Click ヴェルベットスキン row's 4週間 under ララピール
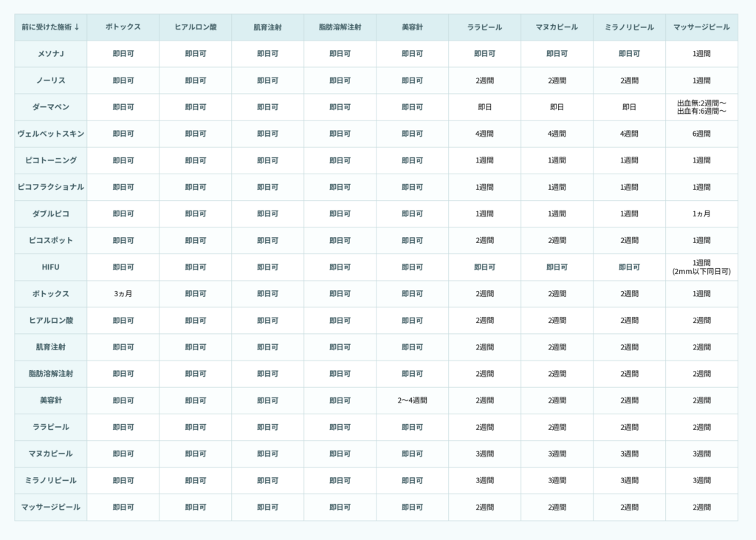Screen dimensions: 756x540 pyautogui.click(x=484, y=134)
